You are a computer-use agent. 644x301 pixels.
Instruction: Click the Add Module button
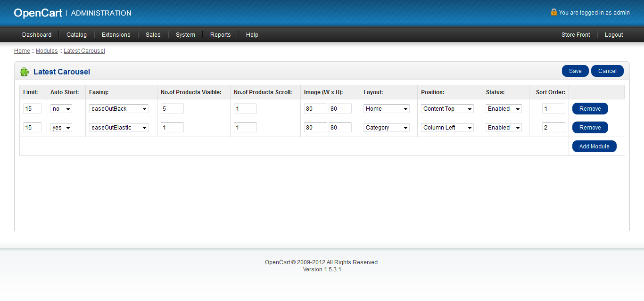pyautogui.click(x=594, y=146)
